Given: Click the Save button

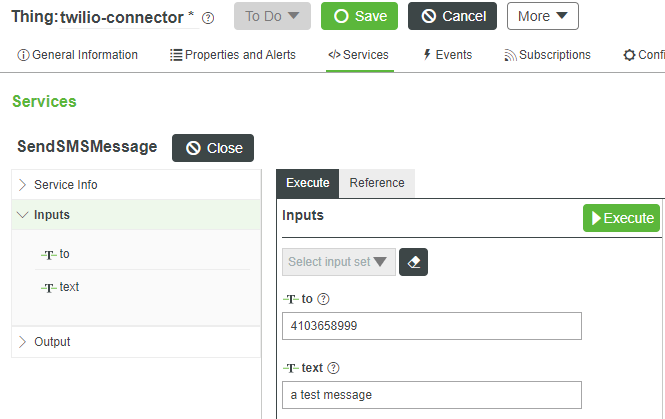Looking at the screenshot, I should click(x=359, y=16).
